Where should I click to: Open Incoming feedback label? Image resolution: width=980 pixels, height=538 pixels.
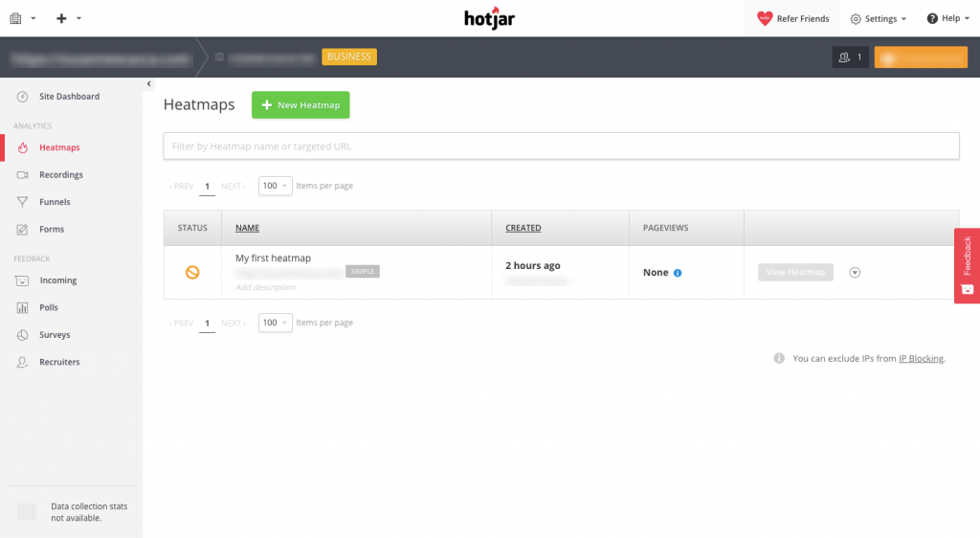click(58, 280)
